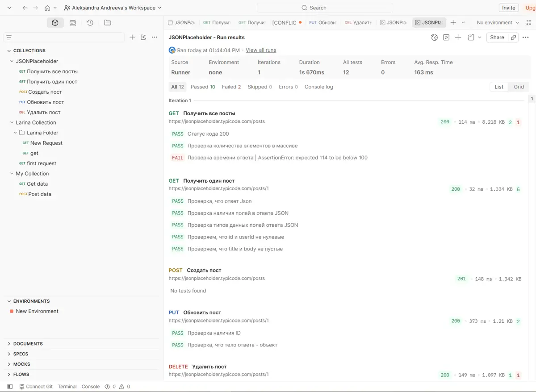Click the plus icon next to run icon
Screen dimensions: 536x392
pyautogui.click(x=458, y=38)
